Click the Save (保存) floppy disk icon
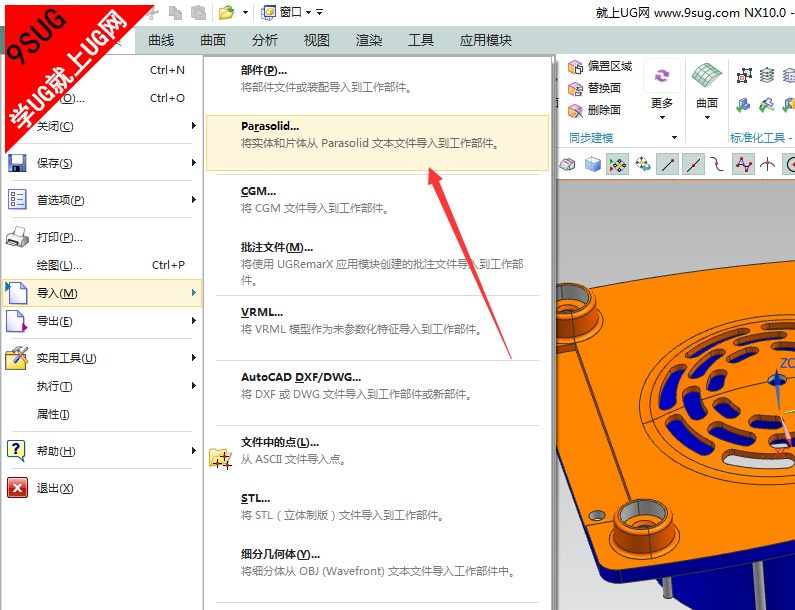Screen dimensions: 795x610 [17, 163]
